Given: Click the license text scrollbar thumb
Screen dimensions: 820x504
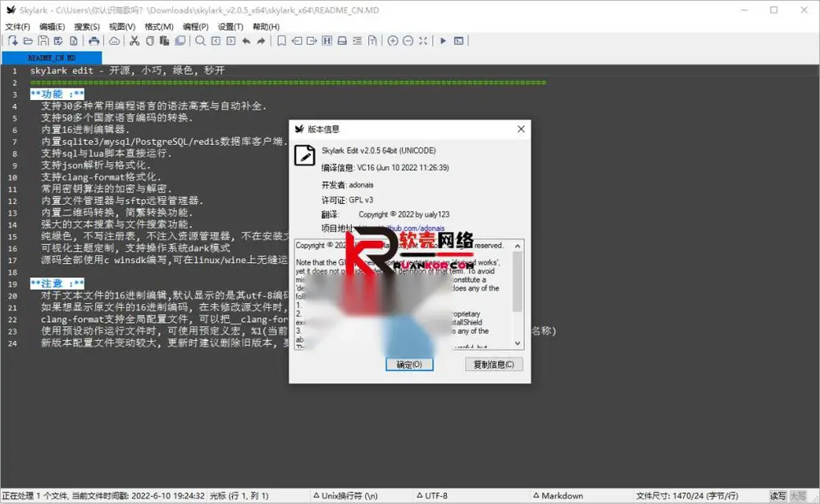Looking at the screenshot, I should [517, 281].
